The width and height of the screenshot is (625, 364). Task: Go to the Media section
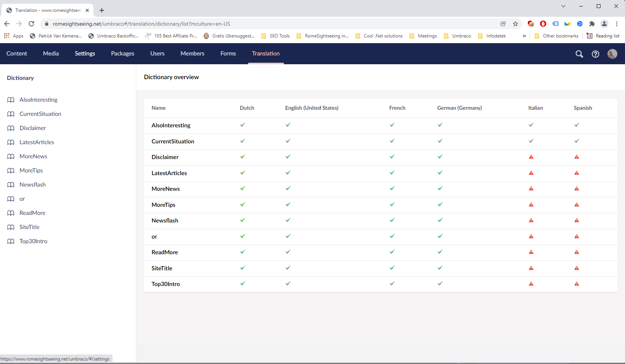(51, 54)
